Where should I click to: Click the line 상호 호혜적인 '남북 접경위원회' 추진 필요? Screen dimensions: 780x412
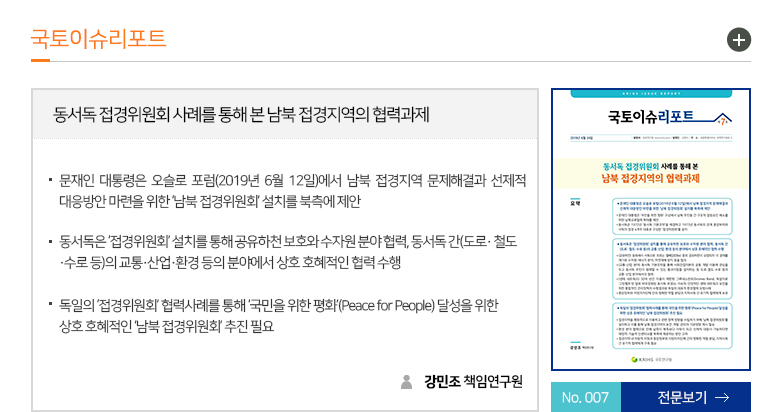[x=167, y=326]
